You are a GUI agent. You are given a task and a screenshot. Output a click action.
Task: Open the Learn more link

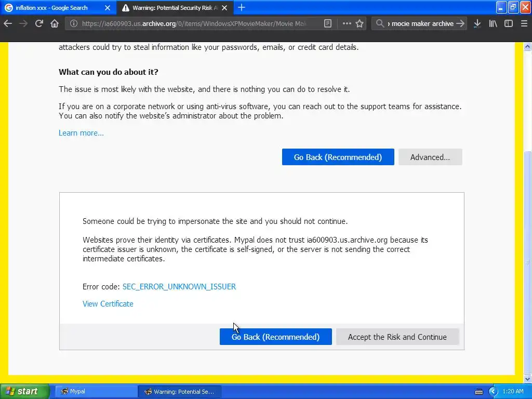[x=81, y=133]
